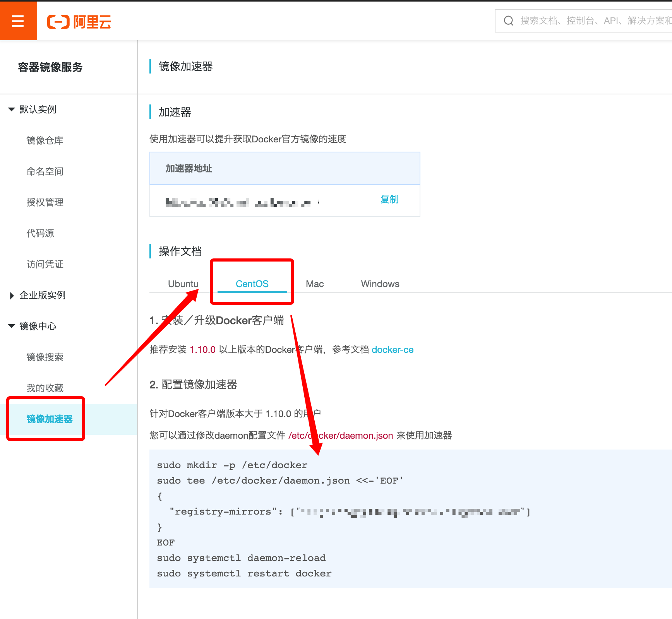Focus the documentation search box

tap(584, 21)
